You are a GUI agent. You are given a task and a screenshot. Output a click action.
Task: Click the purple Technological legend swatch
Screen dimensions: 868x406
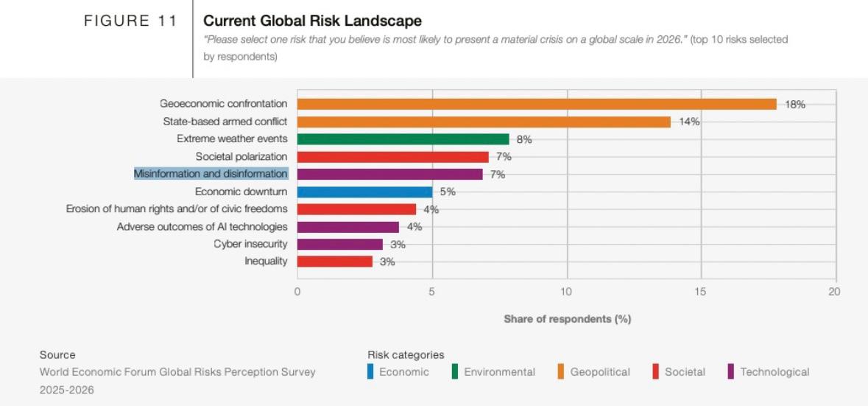click(x=730, y=372)
